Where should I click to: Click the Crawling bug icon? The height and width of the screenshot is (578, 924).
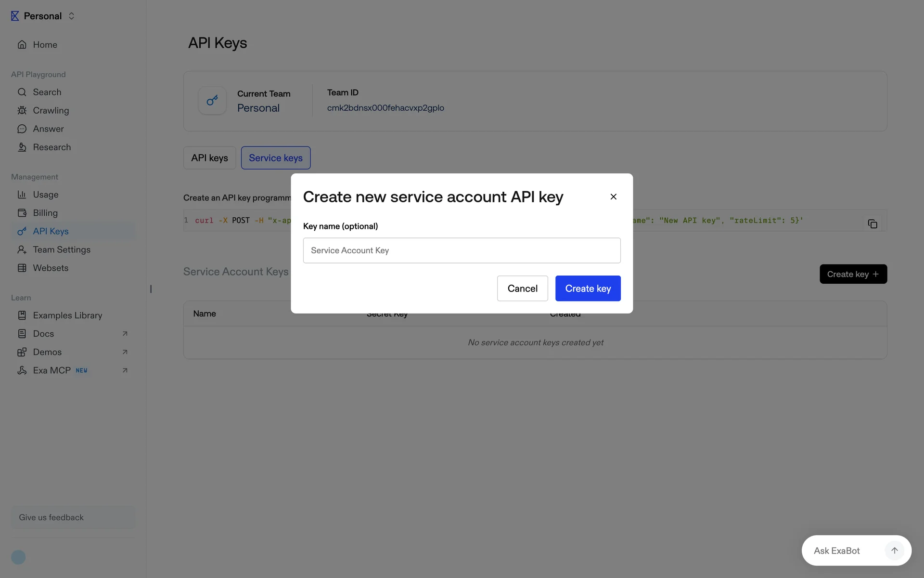point(22,110)
